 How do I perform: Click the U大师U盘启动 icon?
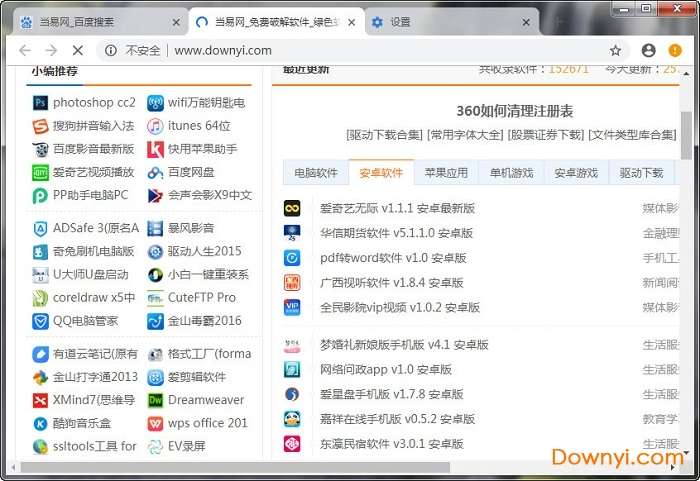[x=40, y=275]
